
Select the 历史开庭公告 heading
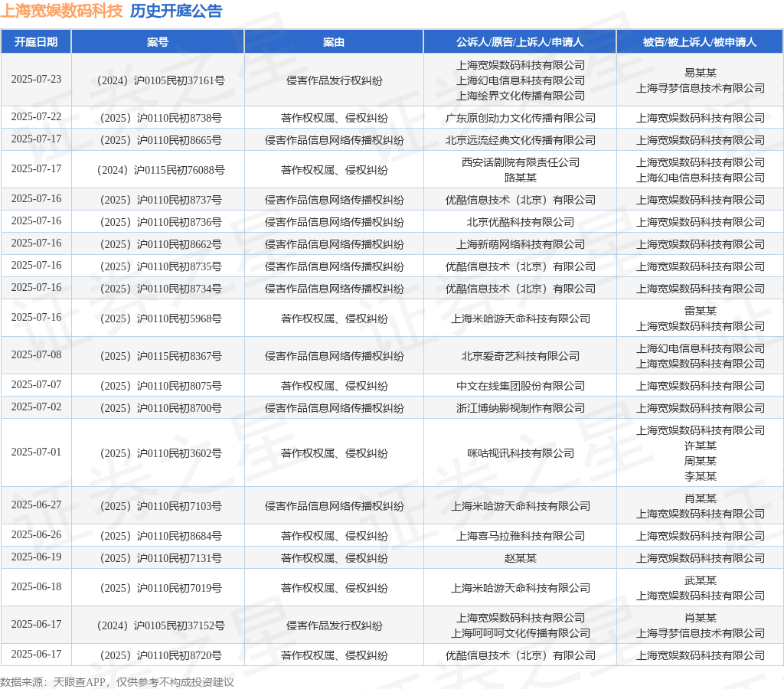[176, 11]
